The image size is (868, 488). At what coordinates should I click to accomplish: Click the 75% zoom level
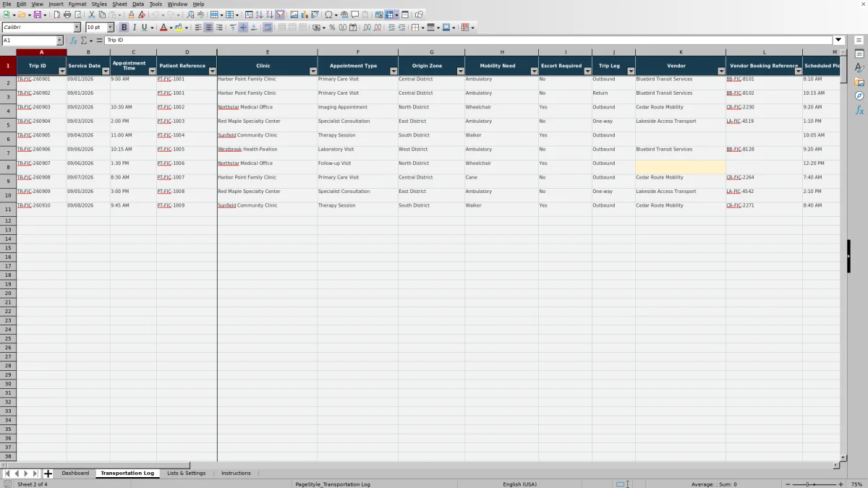click(856, 484)
